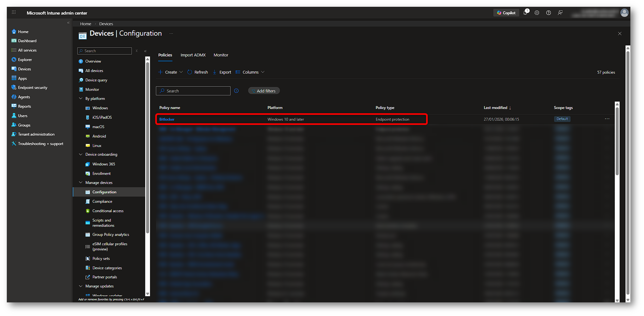Open the settings gear icon
The width and height of the screenshot is (644, 316).
[537, 13]
